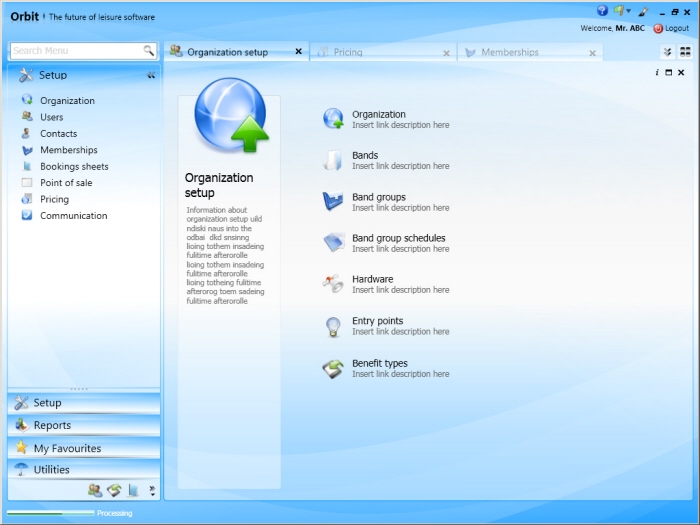Click the info 'i' icon in content panel
The width and height of the screenshot is (700, 525).
[x=657, y=73]
